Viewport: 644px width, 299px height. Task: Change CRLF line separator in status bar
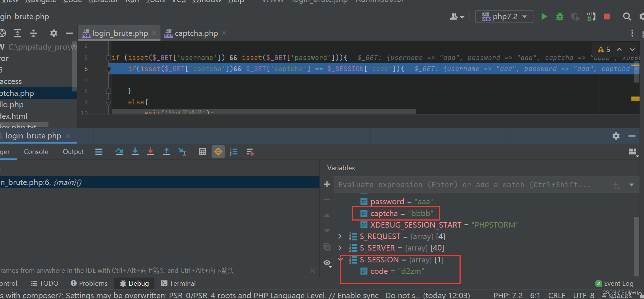tap(557, 295)
